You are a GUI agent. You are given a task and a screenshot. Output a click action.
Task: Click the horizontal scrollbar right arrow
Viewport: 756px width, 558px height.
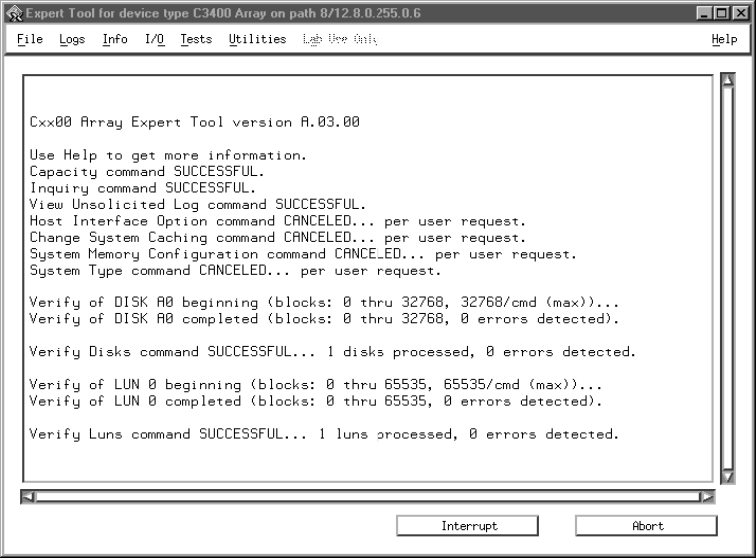(x=707, y=497)
